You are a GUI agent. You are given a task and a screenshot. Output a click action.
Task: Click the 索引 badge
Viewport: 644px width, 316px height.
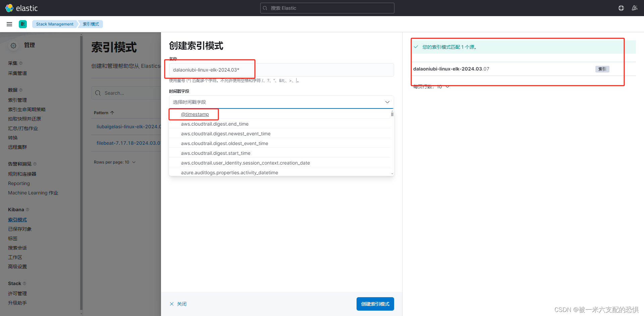coord(602,69)
